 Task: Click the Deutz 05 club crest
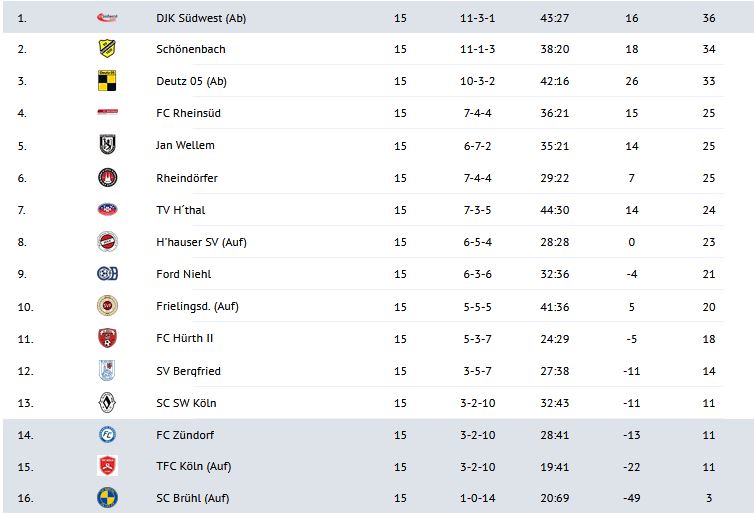107,81
